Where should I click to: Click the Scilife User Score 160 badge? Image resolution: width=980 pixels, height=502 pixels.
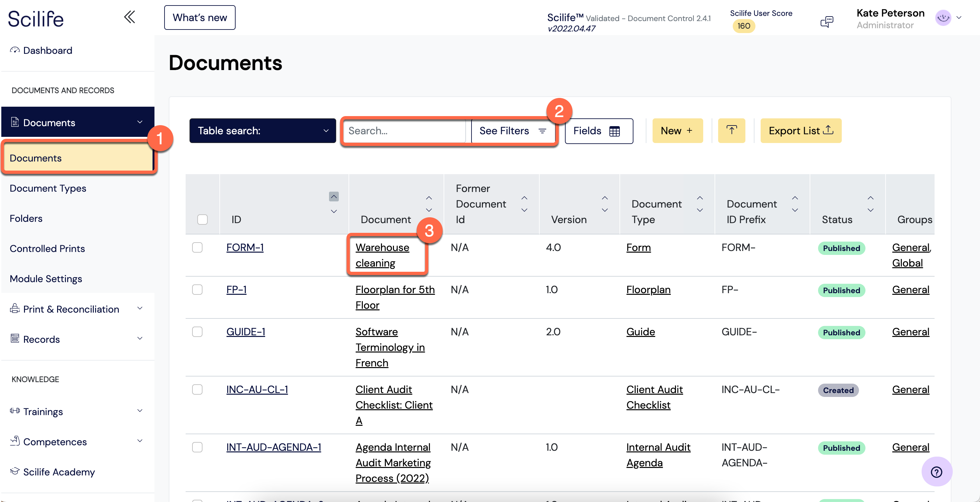743,26
